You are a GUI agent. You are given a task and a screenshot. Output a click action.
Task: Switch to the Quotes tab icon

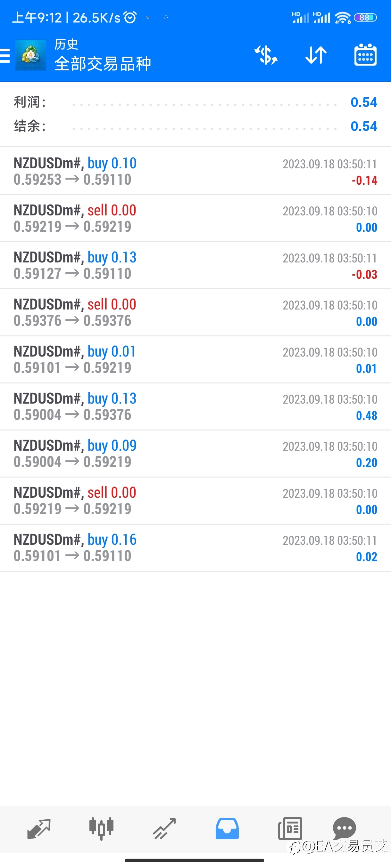[39, 829]
